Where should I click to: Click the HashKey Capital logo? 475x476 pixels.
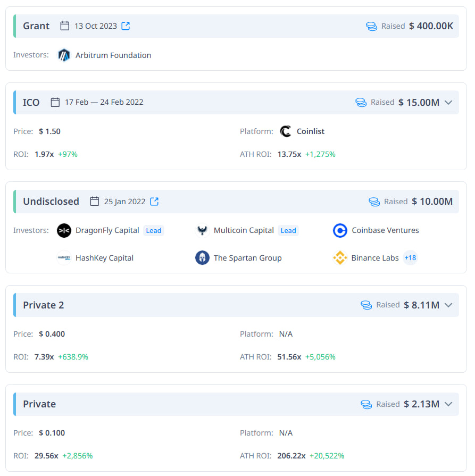[x=64, y=258]
